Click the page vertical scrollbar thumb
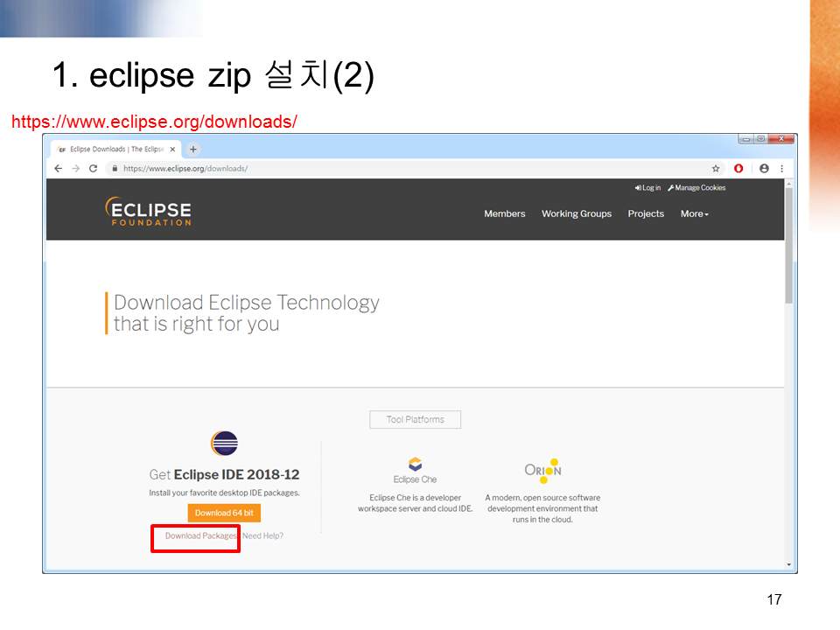 788,245
